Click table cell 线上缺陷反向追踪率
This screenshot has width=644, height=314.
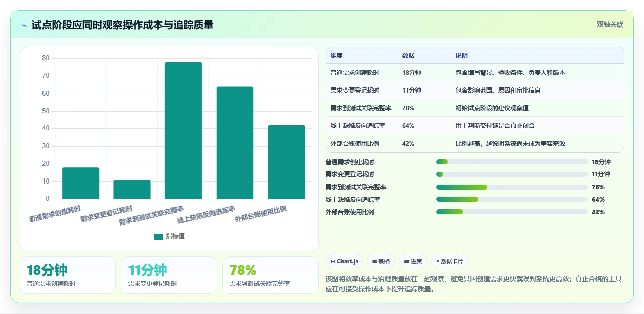coord(358,126)
